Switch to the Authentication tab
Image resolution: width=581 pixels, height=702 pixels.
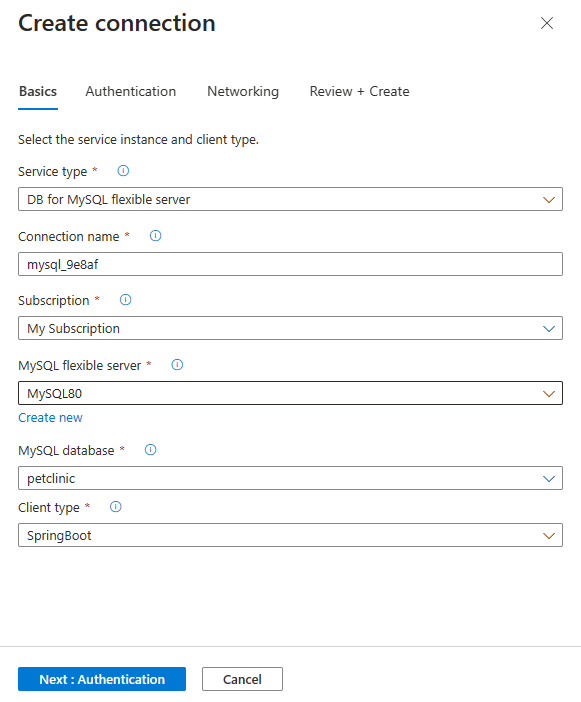(131, 91)
